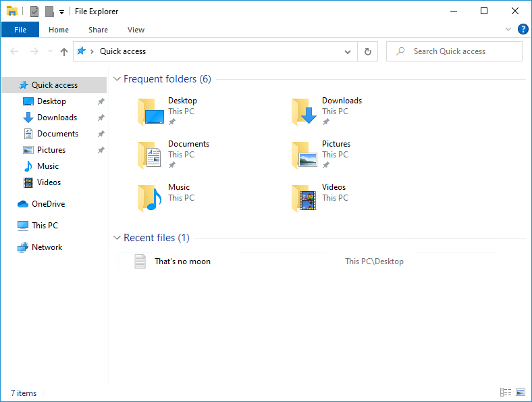The width and height of the screenshot is (532, 402).
Task: Click the Refresh button beside address bar
Action: tap(368, 51)
